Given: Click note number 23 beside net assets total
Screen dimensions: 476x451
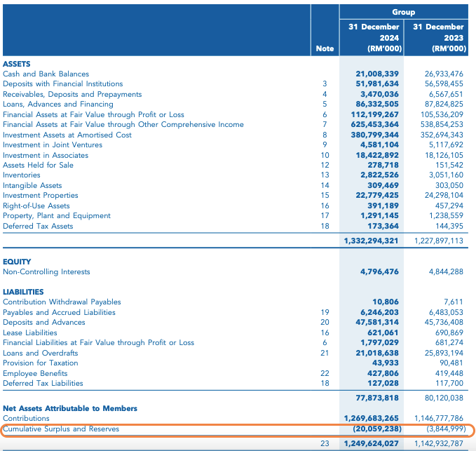Looking at the screenshot, I should tap(325, 443).
